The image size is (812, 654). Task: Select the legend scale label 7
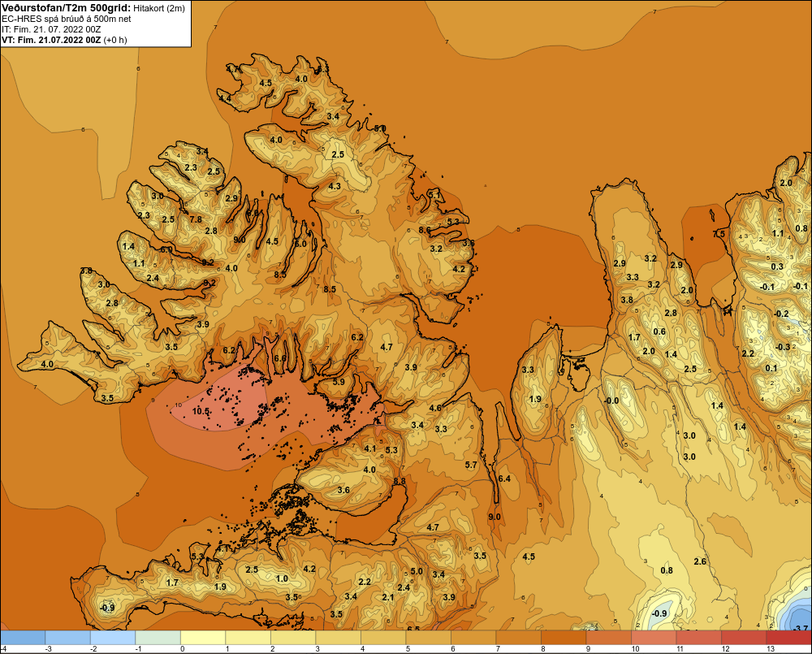[x=498, y=649]
